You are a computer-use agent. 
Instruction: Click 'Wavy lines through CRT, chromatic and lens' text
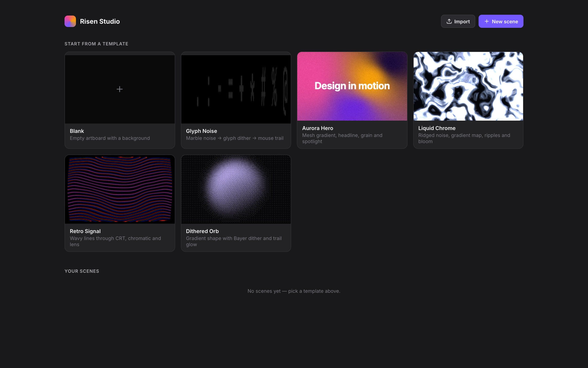(x=115, y=241)
